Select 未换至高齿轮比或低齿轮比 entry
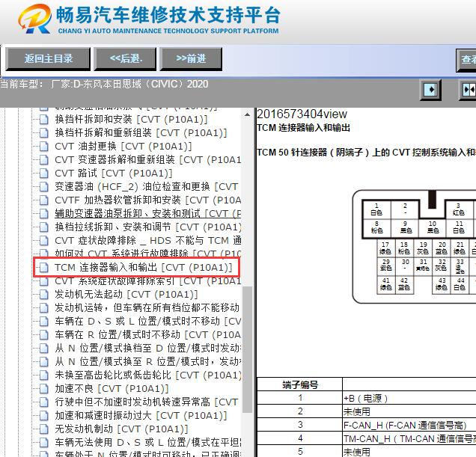The image size is (476, 457). [x=148, y=375]
